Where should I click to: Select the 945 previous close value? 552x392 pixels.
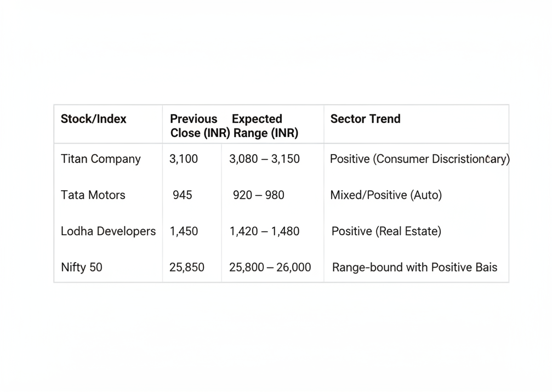(x=183, y=195)
